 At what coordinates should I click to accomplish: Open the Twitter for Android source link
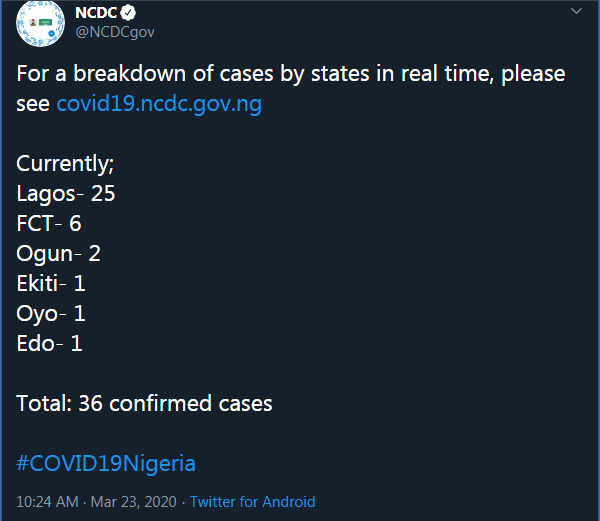click(x=253, y=502)
